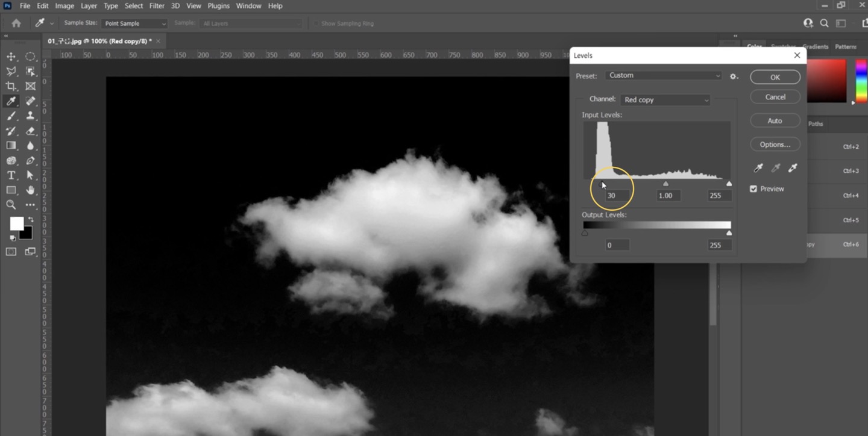Click the input shadow field showing 30
868x436 pixels.
pos(617,196)
